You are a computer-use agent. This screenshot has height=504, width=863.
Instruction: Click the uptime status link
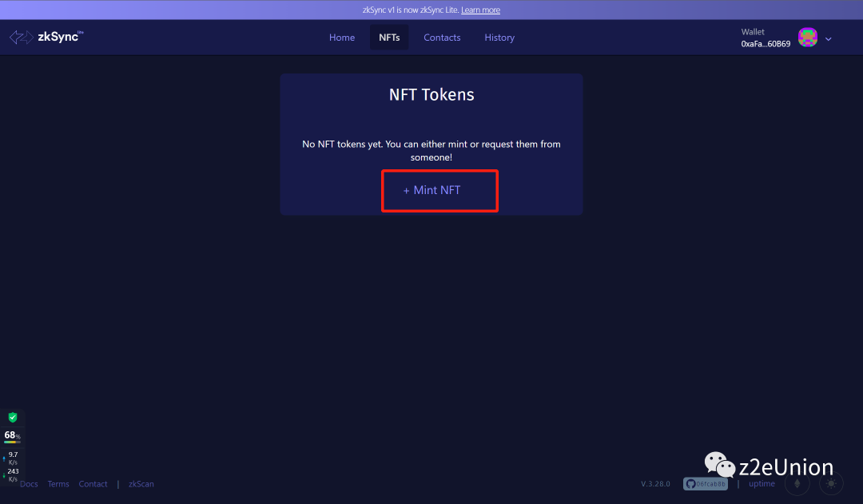click(762, 484)
